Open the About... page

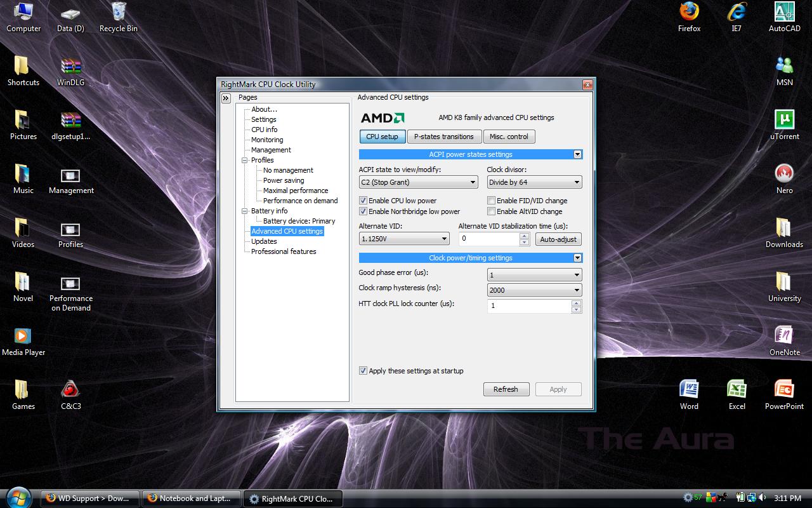265,109
